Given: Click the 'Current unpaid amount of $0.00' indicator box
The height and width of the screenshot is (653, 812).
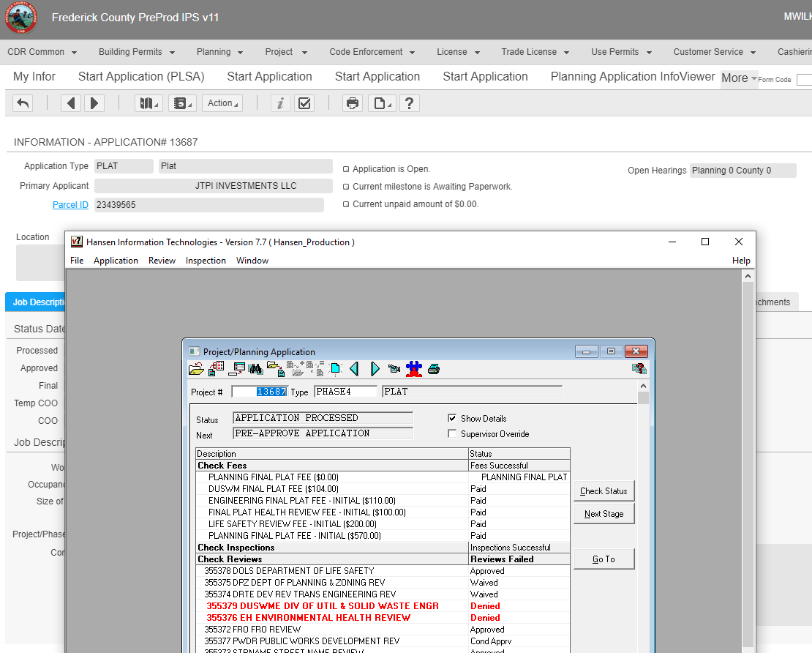Looking at the screenshot, I should click(x=346, y=204).
